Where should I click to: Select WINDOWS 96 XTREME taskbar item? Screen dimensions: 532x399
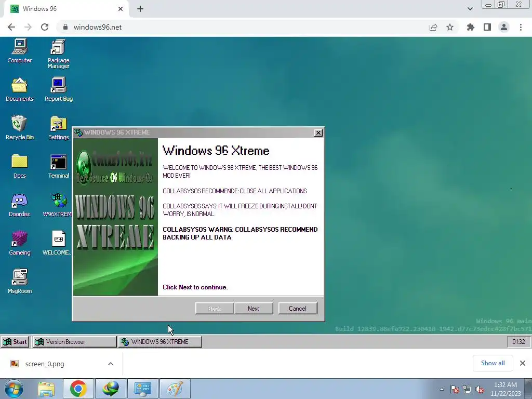pyautogui.click(x=160, y=342)
